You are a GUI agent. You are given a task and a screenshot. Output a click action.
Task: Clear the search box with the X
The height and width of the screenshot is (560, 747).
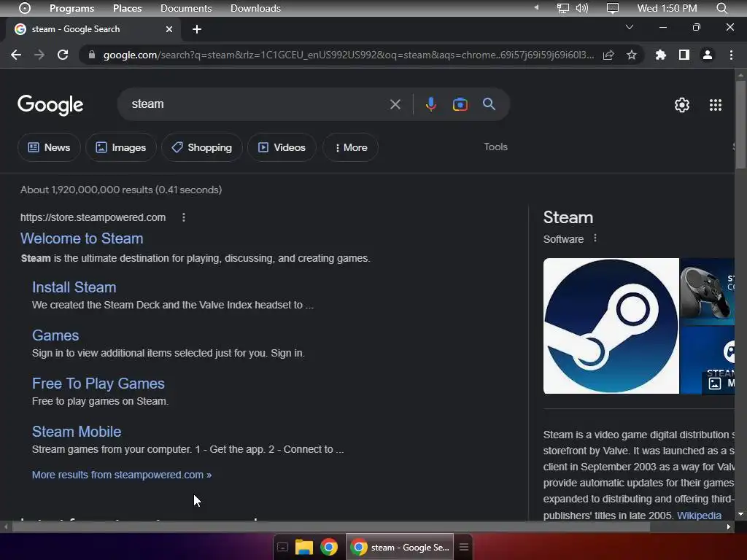395,104
